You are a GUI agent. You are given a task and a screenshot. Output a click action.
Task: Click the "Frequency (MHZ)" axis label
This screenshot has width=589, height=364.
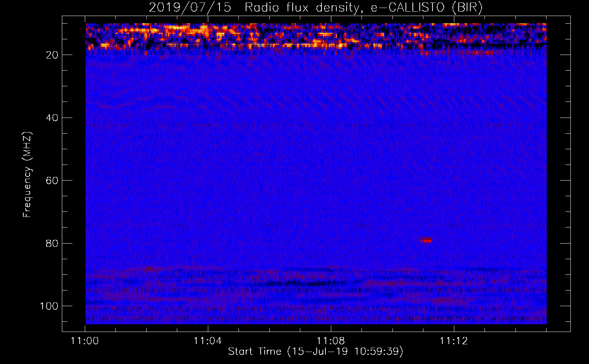[27, 174]
